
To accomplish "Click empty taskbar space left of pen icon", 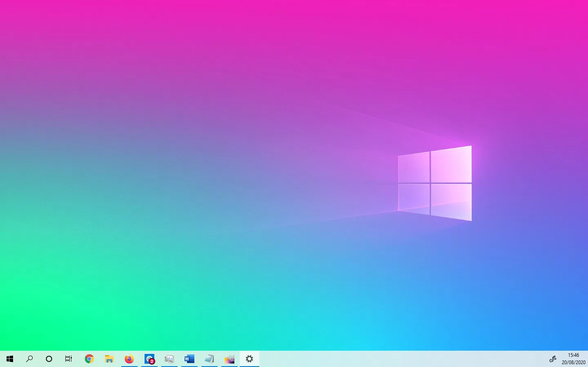I will click(x=408, y=359).
